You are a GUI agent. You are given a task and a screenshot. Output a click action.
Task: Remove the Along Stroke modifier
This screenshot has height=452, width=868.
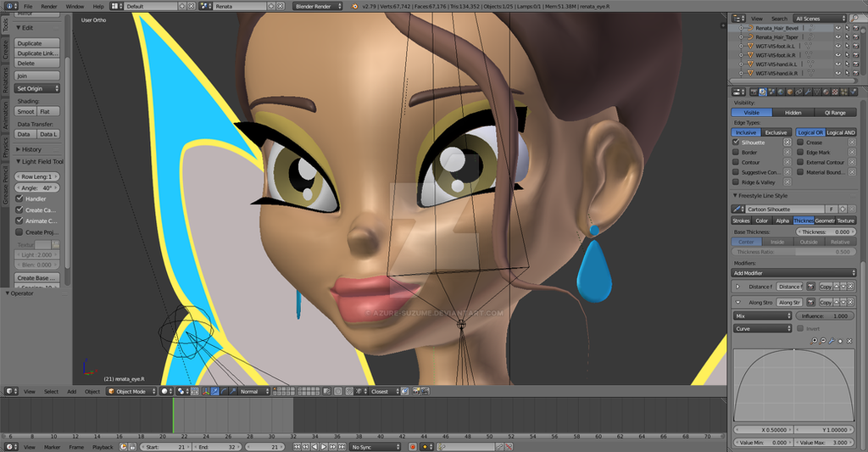(850, 303)
